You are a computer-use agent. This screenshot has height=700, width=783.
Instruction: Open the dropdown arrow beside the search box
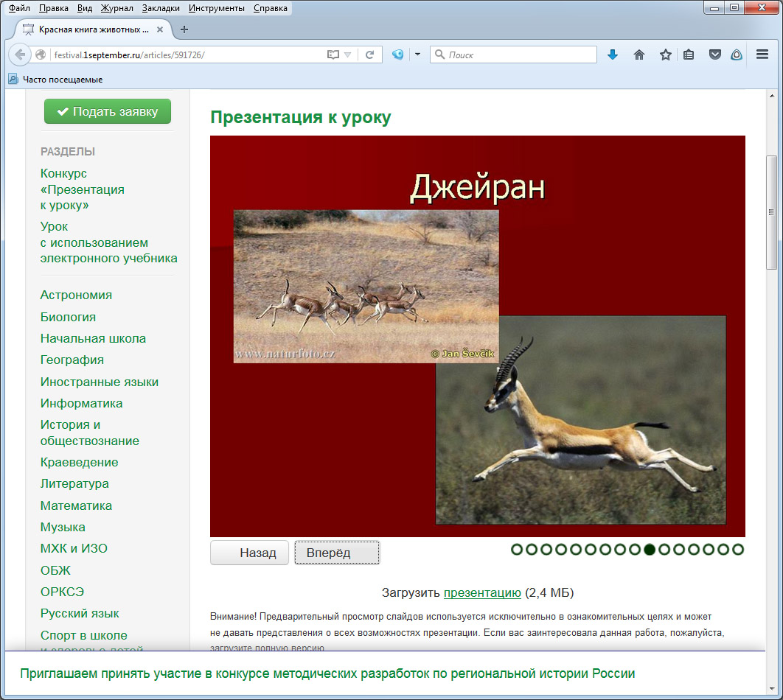point(417,55)
